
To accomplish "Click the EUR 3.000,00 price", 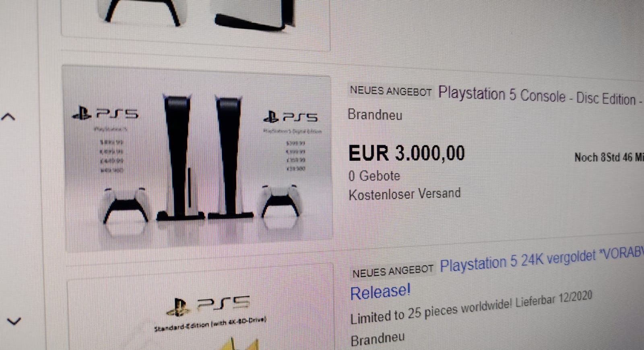I will click(407, 153).
